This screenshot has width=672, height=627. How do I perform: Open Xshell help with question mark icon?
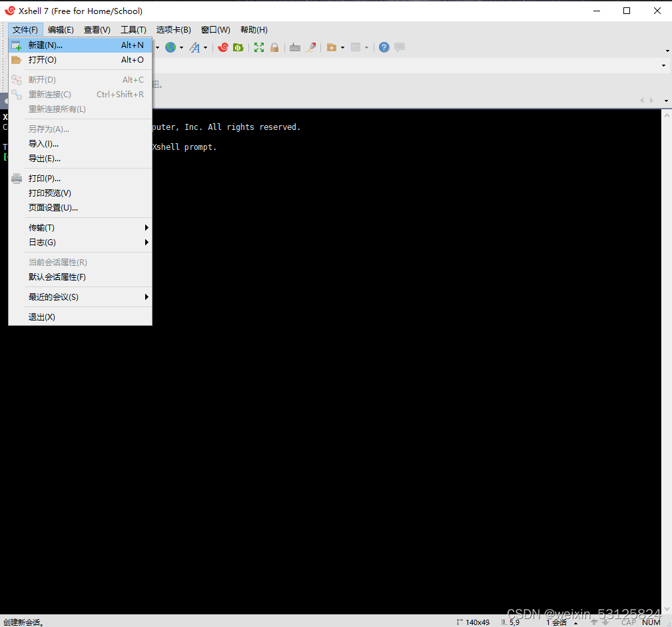coord(384,47)
